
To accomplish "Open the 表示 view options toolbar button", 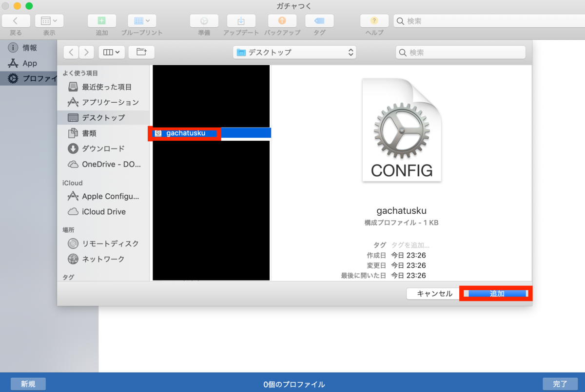I will (x=49, y=21).
